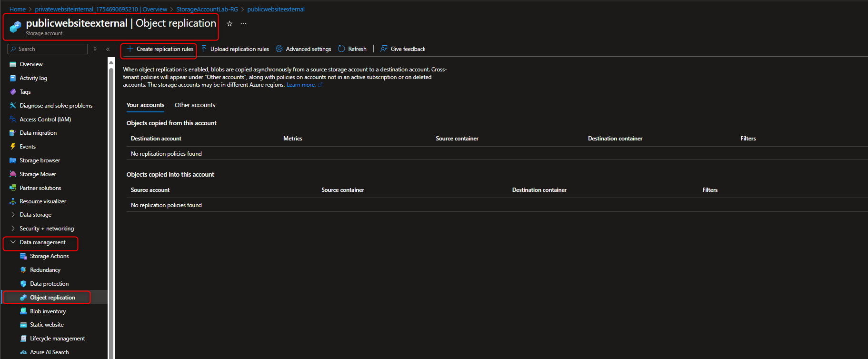Click the Access Control (IAM) icon
Image resolution: width=868 pixels, height=359 pixels.
[13, 120]
